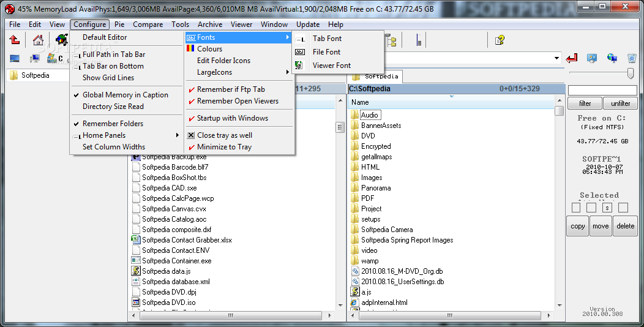Select Softpedia data.js script file
Viewport: 644px width, 327px height.
pos(167,271)
